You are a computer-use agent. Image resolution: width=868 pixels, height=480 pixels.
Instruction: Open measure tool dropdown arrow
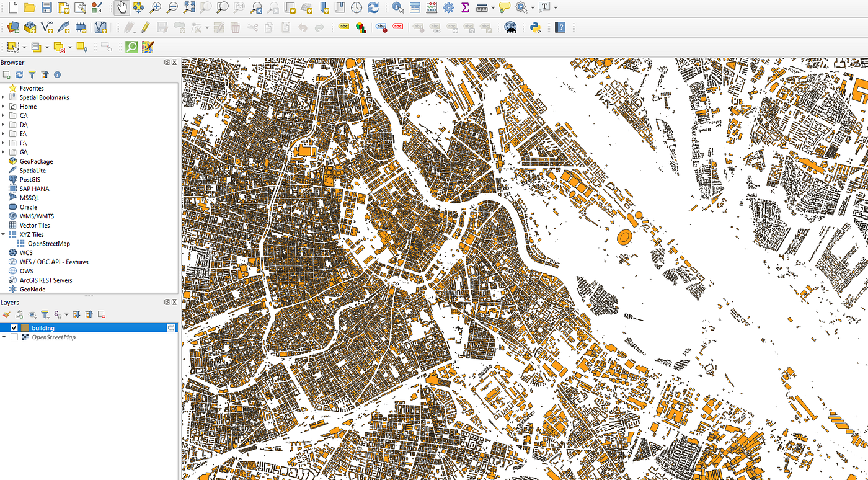(x=492, y=7)
